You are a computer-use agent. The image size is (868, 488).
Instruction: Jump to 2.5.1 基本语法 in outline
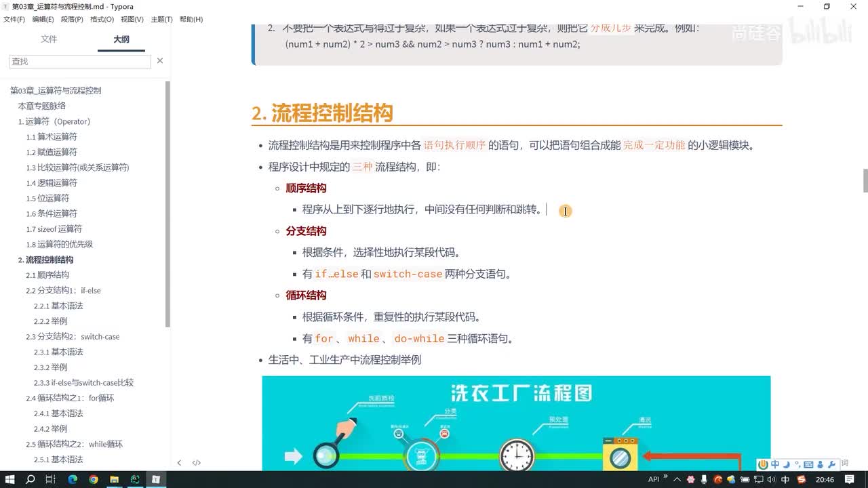[58, 460]
